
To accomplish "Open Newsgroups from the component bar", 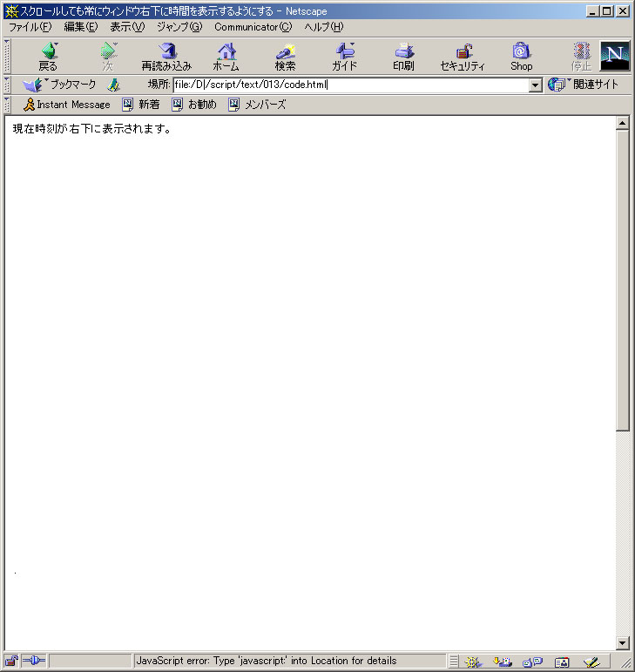I will pyautogui.click(x=533, y=662).
